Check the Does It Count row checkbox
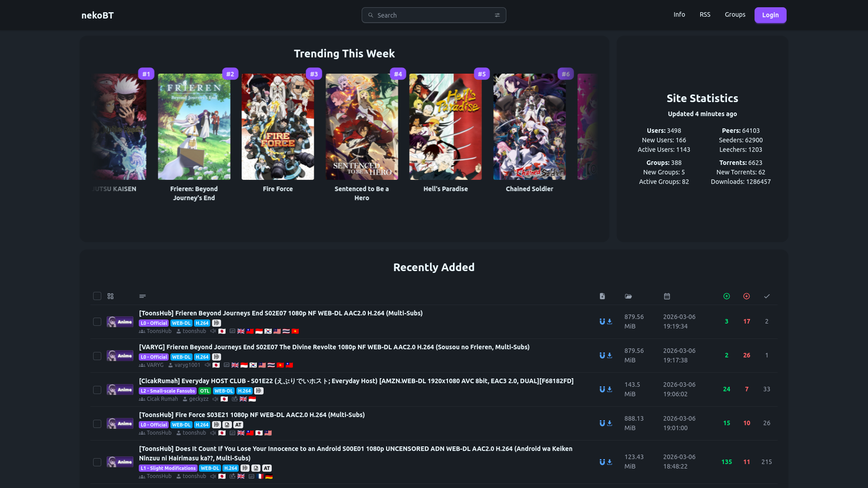This screenshot has width=868, height=488. [x=97, y=462]
